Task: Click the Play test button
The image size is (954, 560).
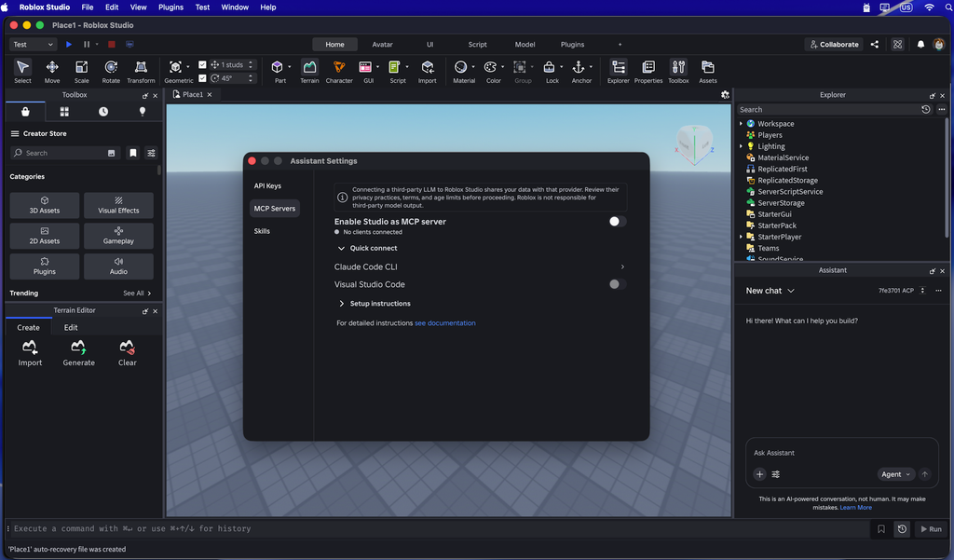Action: pos(69,45)
